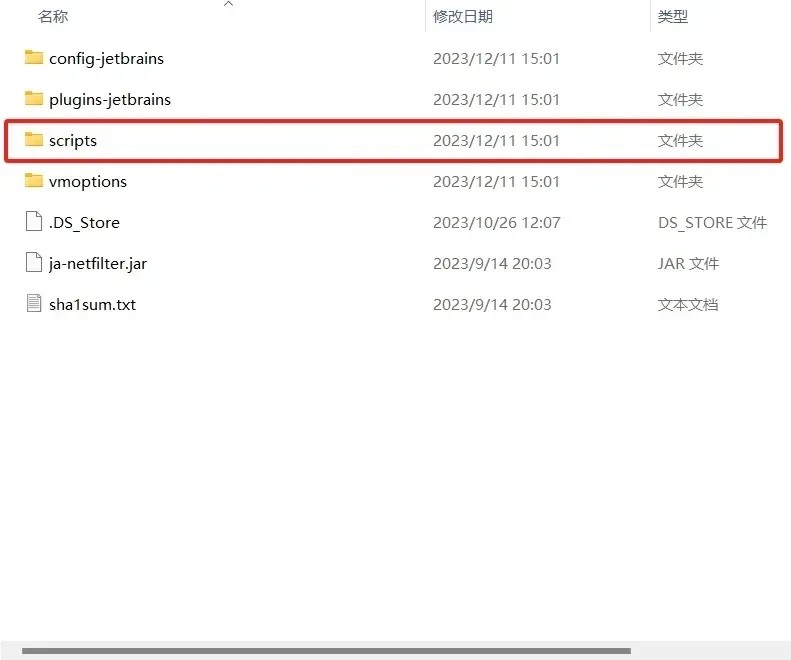Image resolution: width=791 pixels, height=660 pixels.
Task: Click the plugins-jetbrains folder icon
Action: click(x=34, y=99)
